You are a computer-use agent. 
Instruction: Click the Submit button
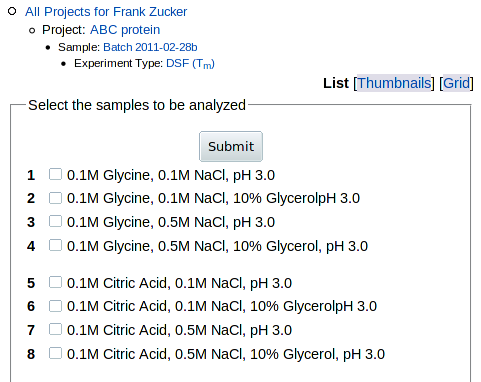click(231, 147)
